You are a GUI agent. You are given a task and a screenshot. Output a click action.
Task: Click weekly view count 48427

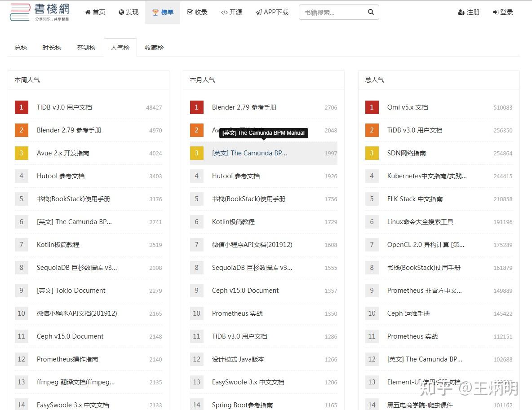coord(154,107)
